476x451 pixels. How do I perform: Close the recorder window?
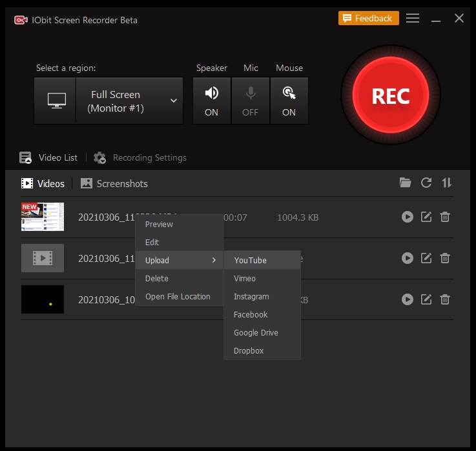459,18
